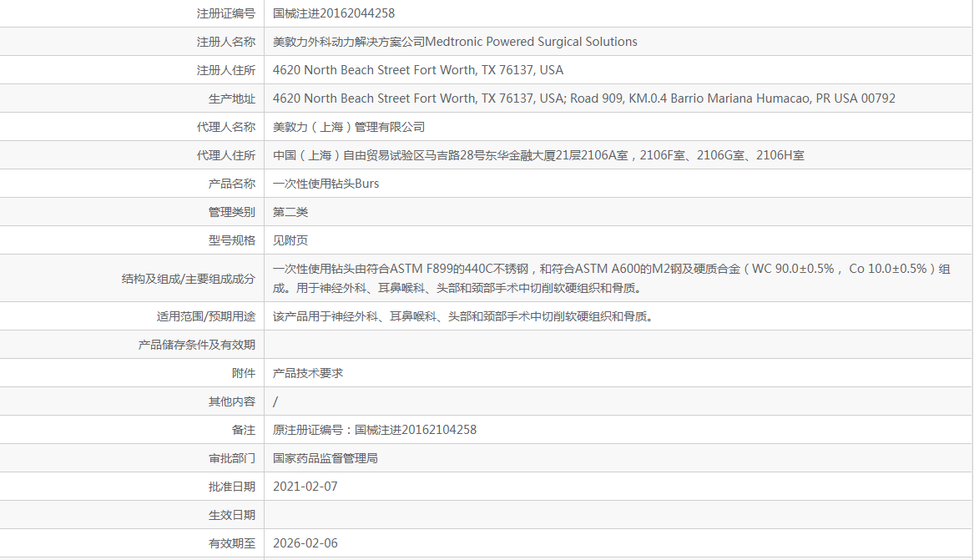This screenshot has height=560, width=979.
Task: Click the 管理类别 label
Action: (232, 212)
